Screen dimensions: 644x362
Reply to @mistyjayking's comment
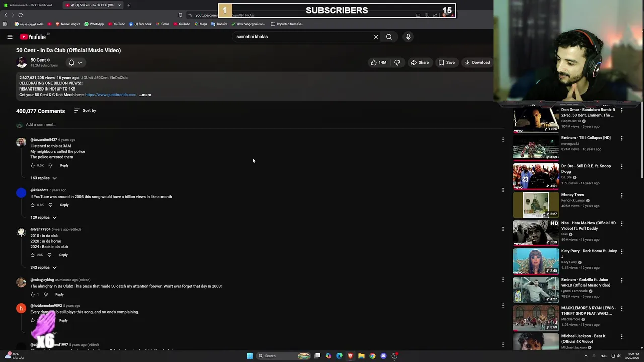click(x=59, y=294)
